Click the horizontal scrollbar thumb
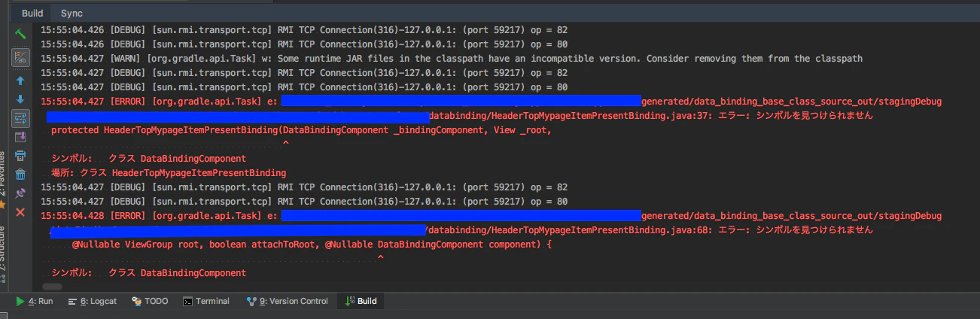 coord(52,287)
